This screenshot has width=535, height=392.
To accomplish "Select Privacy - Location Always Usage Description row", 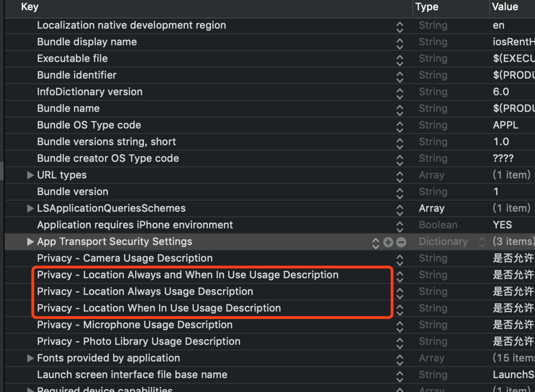I will coord(145,291).
